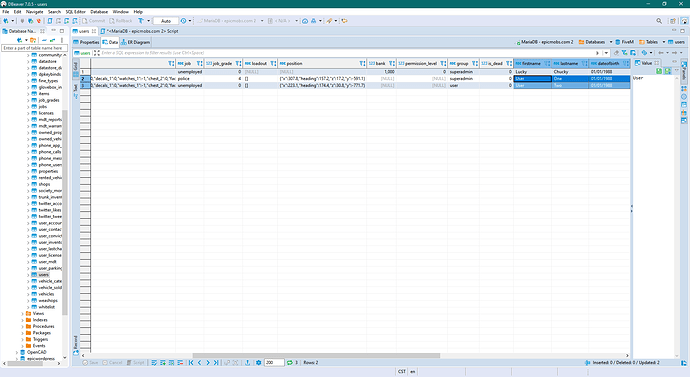Click the Commit transaction button
690x377 pixels.
[93, 21]
